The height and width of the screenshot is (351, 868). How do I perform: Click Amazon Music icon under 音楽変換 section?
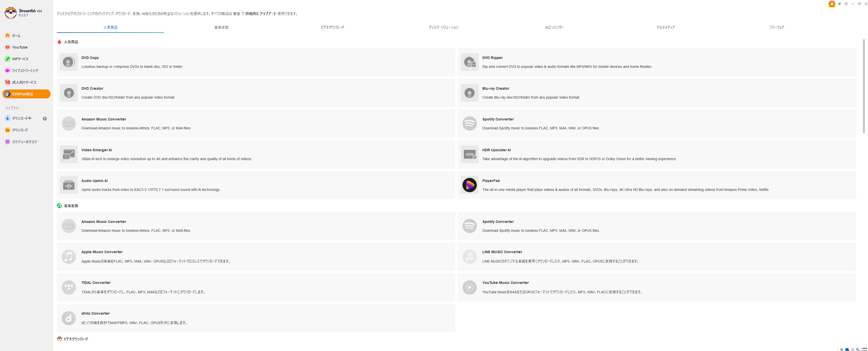coord(68,226)
